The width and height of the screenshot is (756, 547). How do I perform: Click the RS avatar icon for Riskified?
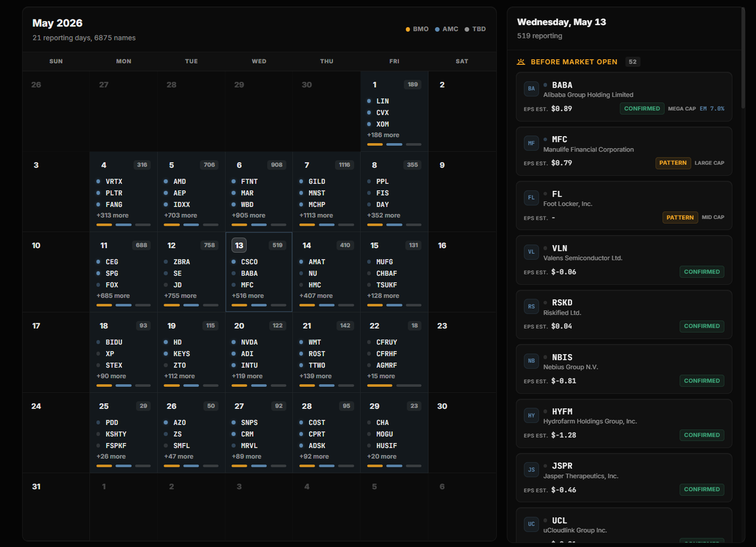[x=531, y=307]
